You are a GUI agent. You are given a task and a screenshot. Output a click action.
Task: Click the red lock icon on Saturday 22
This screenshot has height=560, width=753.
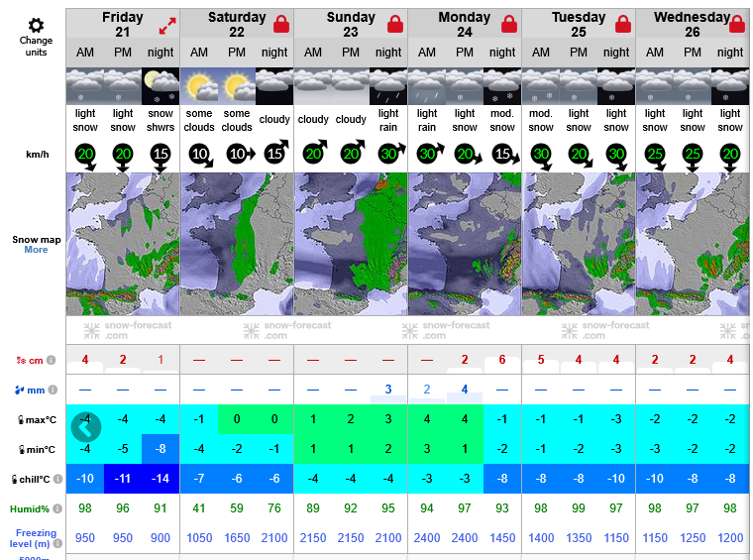click(281, 24)
